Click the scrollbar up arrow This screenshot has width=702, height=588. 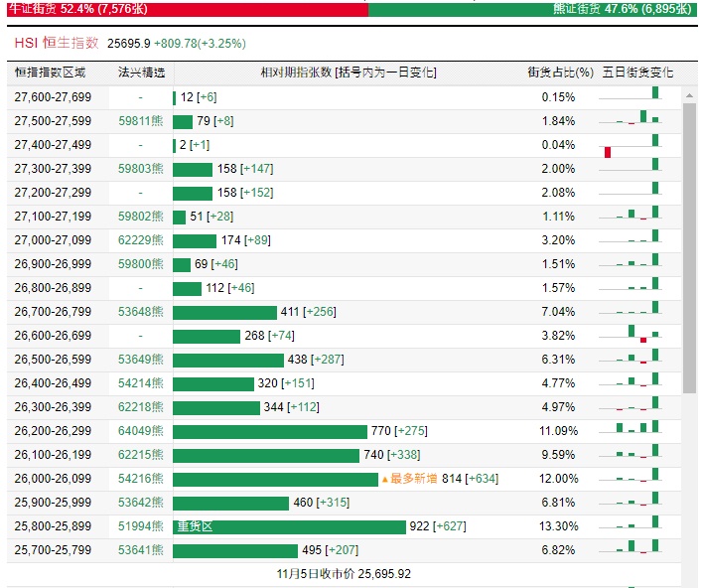(x=689, y=95)
